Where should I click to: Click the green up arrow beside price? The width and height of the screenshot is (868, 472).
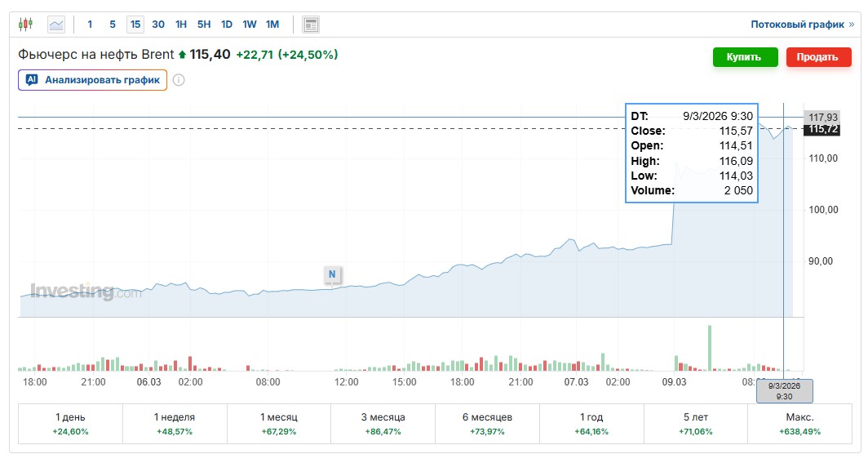coord(182,55)
